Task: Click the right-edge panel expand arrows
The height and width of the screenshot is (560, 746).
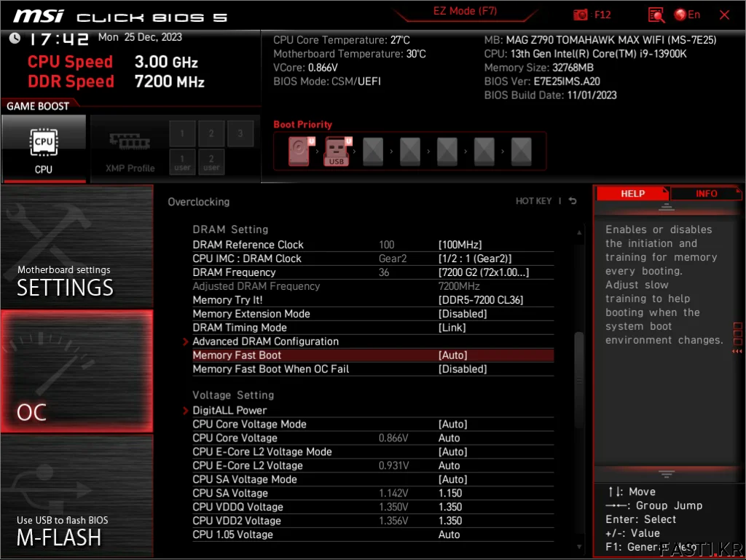Action: coord(737,351)
